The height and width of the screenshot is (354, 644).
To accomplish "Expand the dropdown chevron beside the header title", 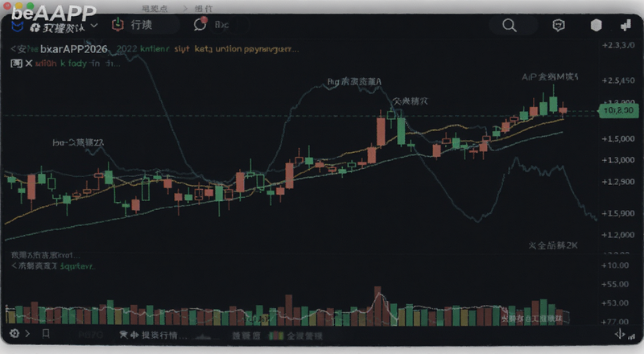I will click(x=94, y=26).
